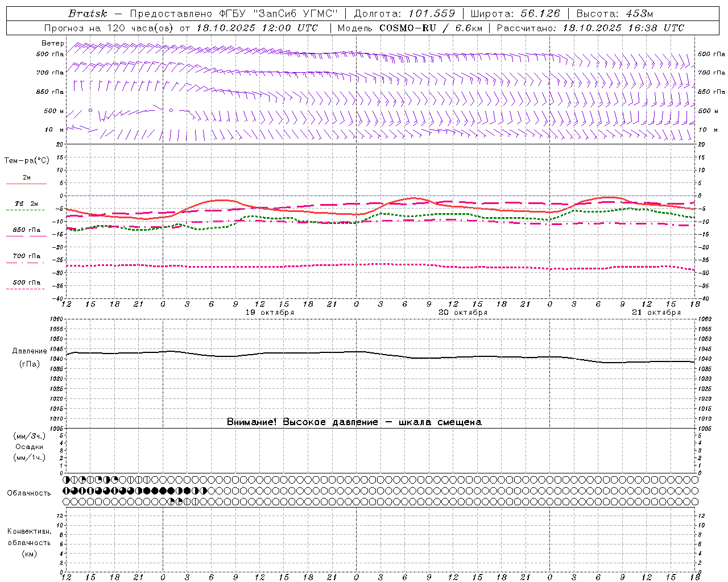Click the "Давление" pressure panel label
This screenshot has width=728, height=582.
coord(30,351)
